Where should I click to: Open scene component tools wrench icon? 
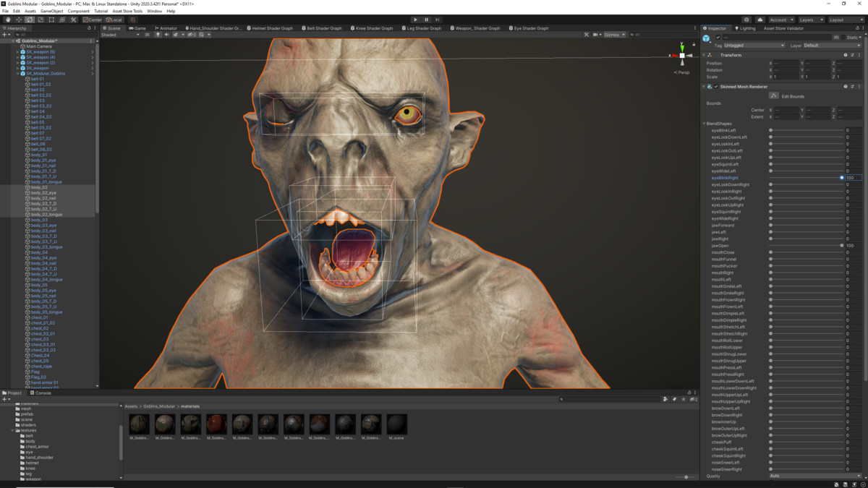pyautogui.click(x=587, y=34)
